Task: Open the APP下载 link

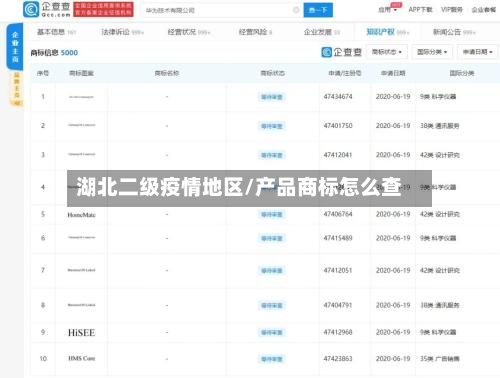Action: 420,10
